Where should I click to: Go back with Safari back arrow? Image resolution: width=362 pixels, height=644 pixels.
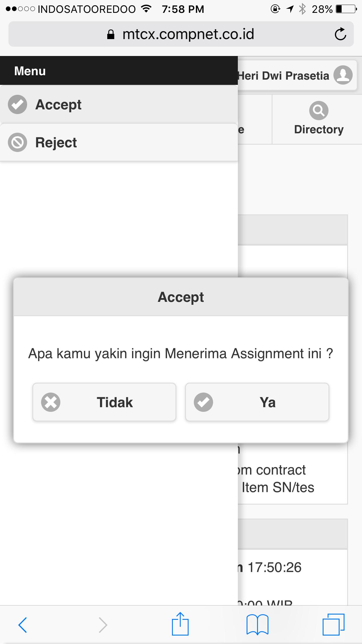click(x=23, y=625)
